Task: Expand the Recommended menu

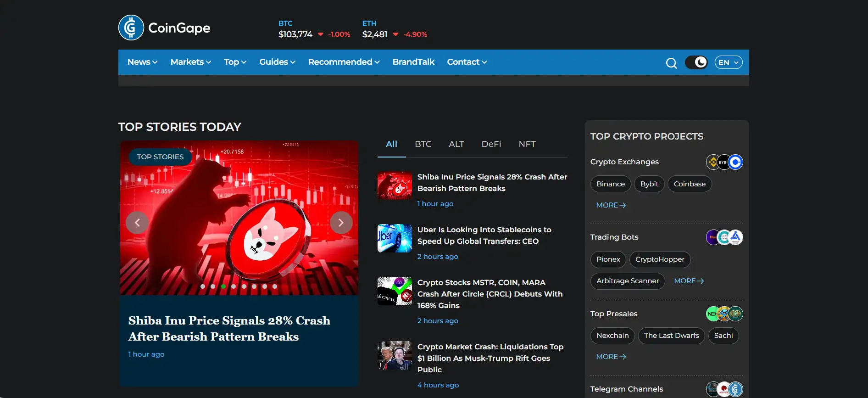Action: tap(344, 62)
